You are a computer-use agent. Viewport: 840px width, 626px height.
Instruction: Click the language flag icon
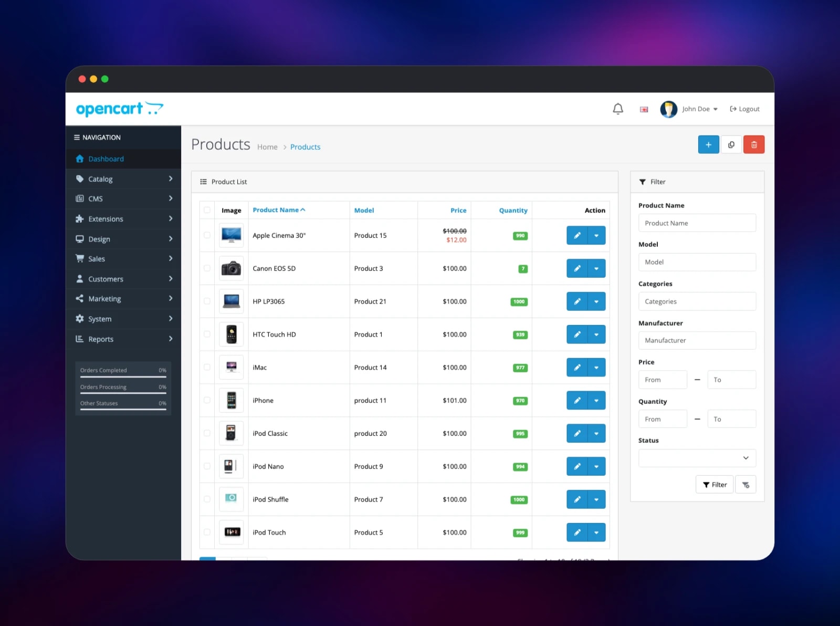[x=644, y=109]
